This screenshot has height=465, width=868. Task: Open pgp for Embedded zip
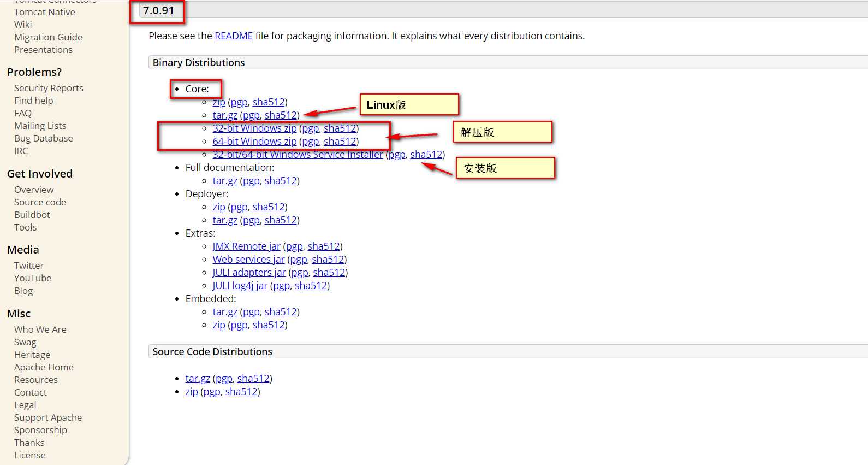[239, 325]
